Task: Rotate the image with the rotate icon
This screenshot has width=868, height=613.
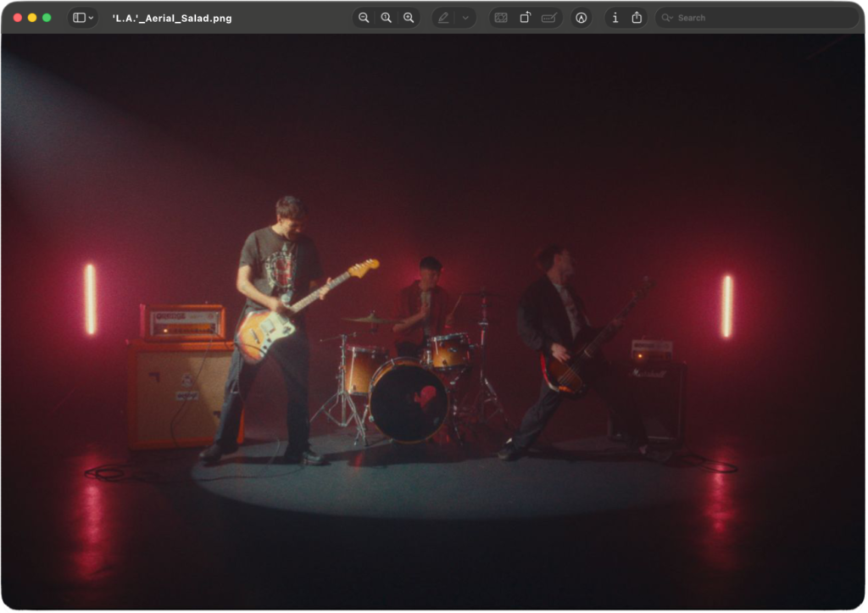Action: [525, 18]
